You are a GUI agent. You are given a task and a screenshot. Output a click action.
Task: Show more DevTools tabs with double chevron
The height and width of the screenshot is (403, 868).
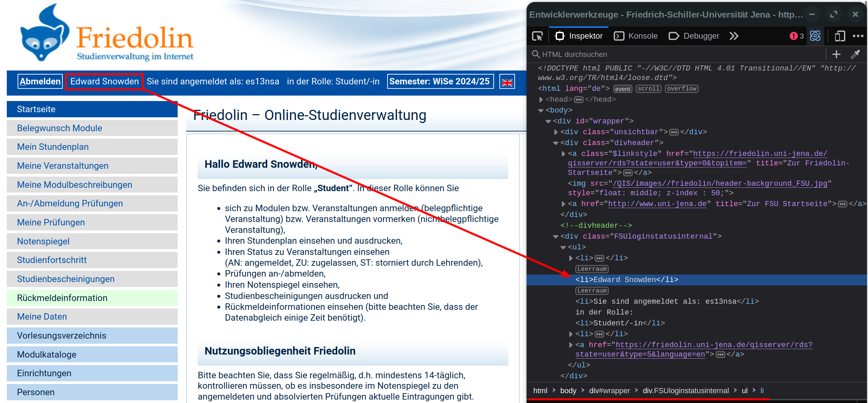[x=734, y=36]
